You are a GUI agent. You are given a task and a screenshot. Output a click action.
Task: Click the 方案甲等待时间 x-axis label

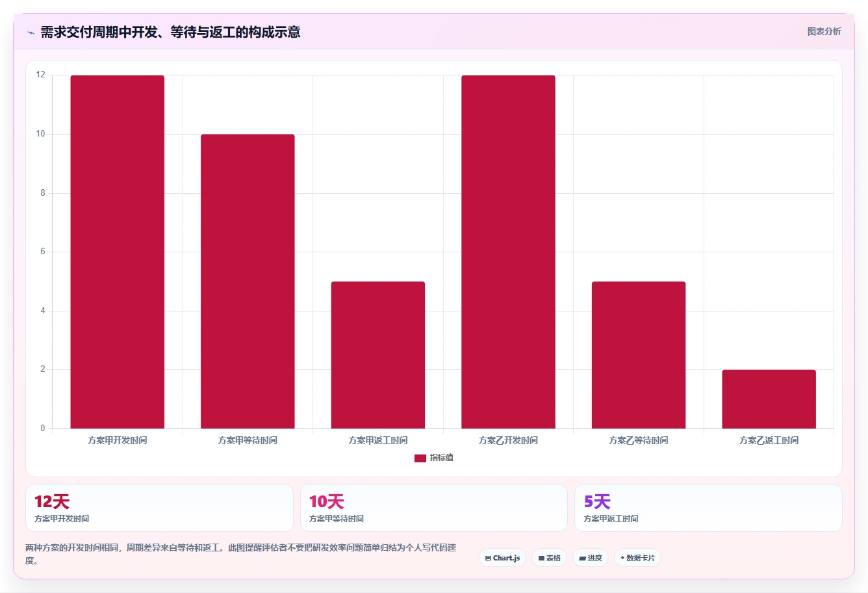coord(248,441)
